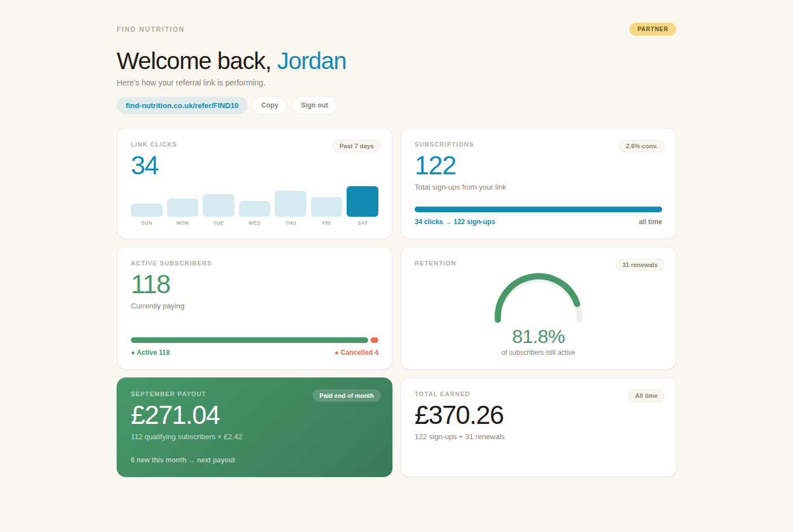Click 'of subscribers still active' caption
Viewport: 793px width, 532px height.
click(538, 353)
